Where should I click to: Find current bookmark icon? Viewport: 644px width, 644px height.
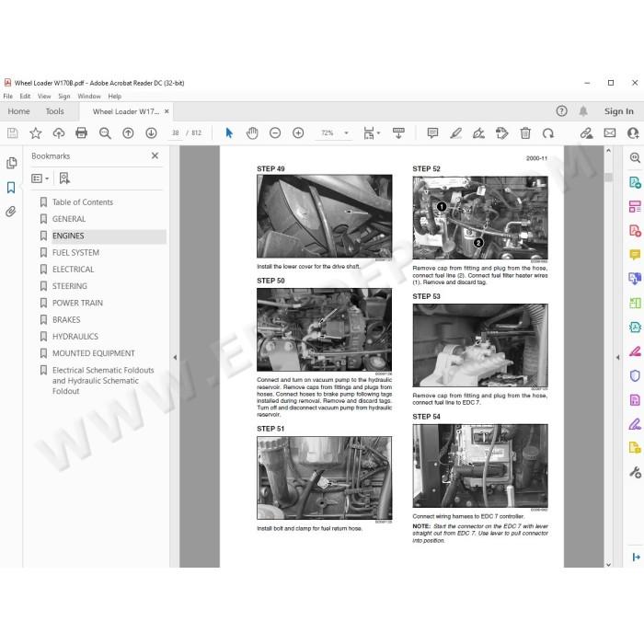(x=64, y=178)
